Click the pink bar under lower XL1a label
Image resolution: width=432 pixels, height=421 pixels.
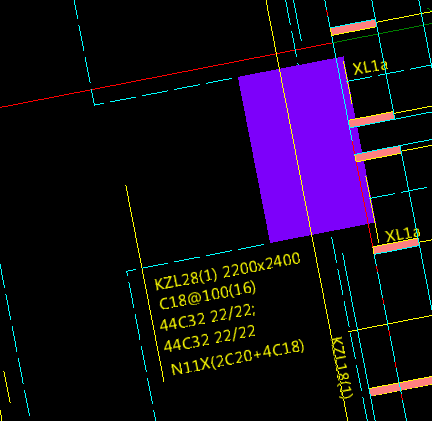(x=396, y=246)
